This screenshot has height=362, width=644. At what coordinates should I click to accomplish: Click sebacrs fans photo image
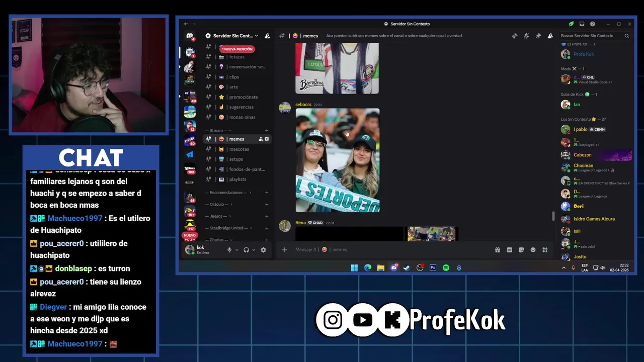338,160
